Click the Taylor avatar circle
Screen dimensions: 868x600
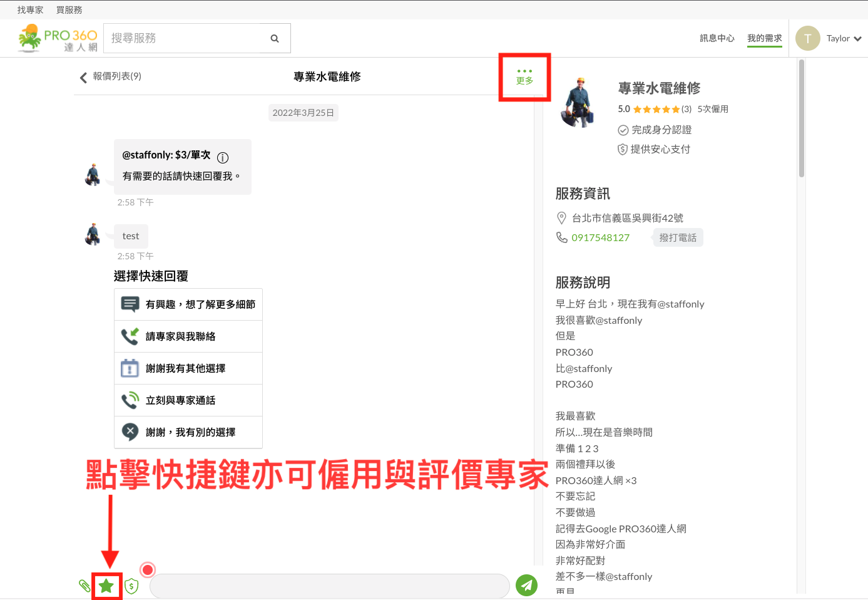[808, 38]
